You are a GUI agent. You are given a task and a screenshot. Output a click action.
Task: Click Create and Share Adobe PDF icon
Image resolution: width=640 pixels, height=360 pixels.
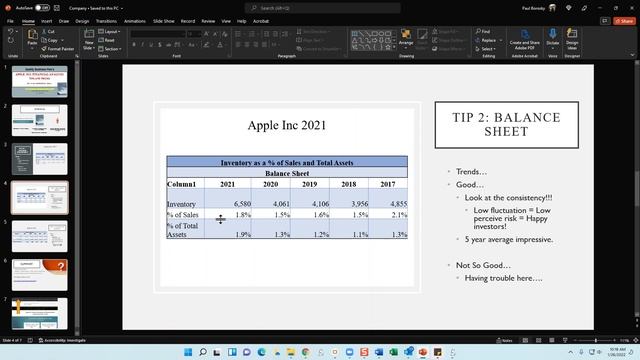(x=524, y=34)
